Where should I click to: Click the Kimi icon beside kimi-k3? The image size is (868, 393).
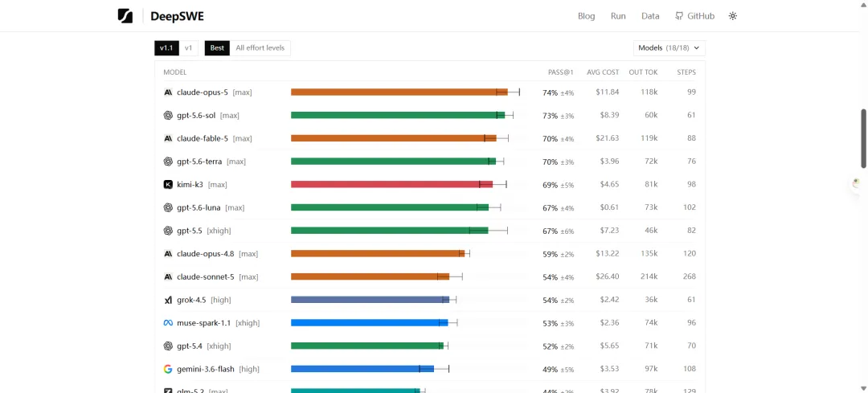point(168,184)
